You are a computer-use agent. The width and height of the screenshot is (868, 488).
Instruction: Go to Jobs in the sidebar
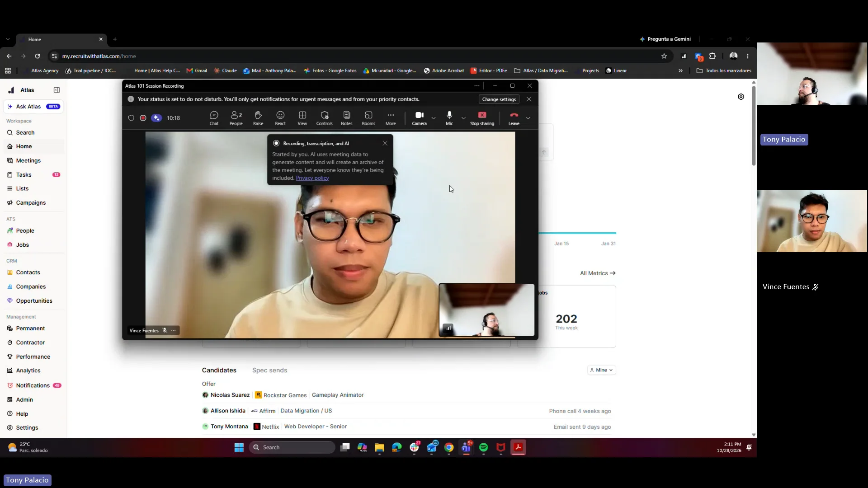point(34,245)
